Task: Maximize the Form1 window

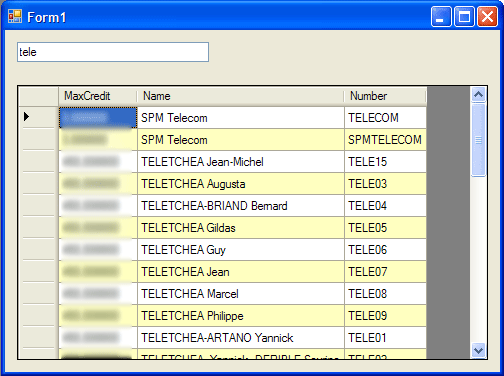Action: click(464, 16)
